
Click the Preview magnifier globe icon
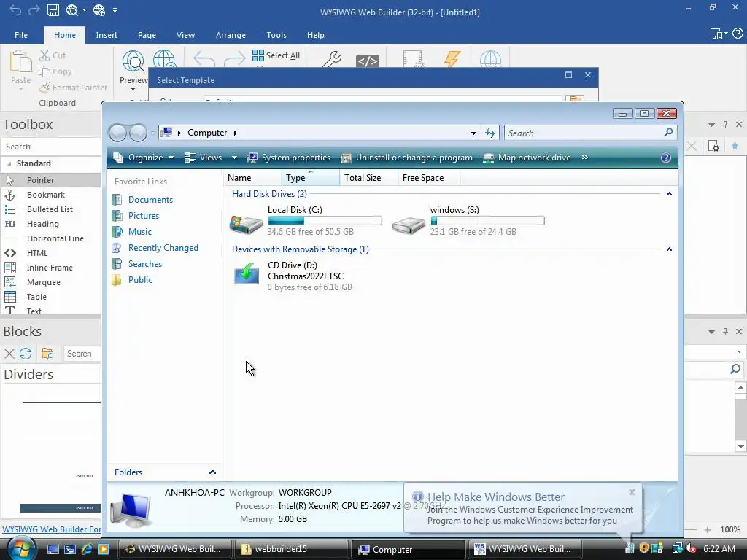(133, 61)
